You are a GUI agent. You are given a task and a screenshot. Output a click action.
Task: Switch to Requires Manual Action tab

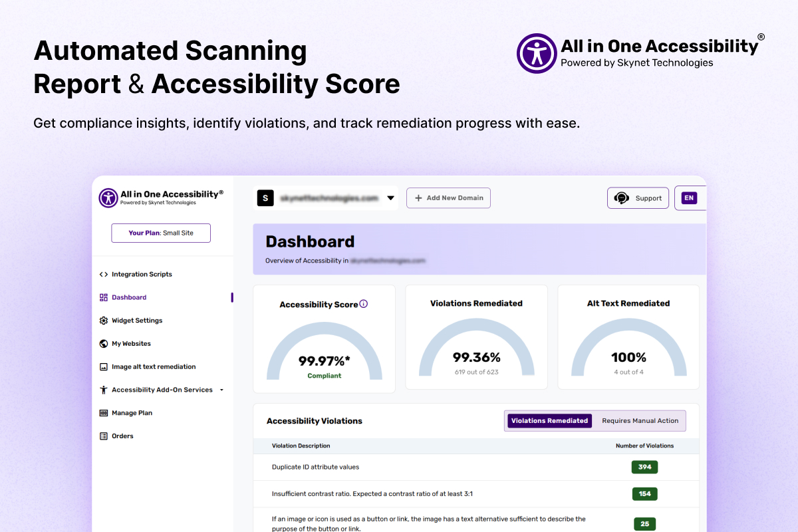[x=640, y=421]
